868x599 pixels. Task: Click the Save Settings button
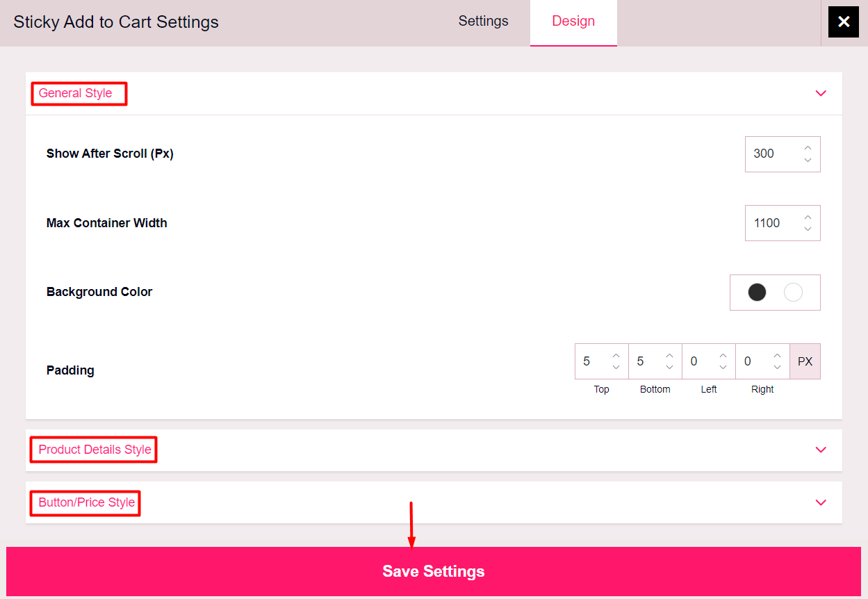coord(433,571)
